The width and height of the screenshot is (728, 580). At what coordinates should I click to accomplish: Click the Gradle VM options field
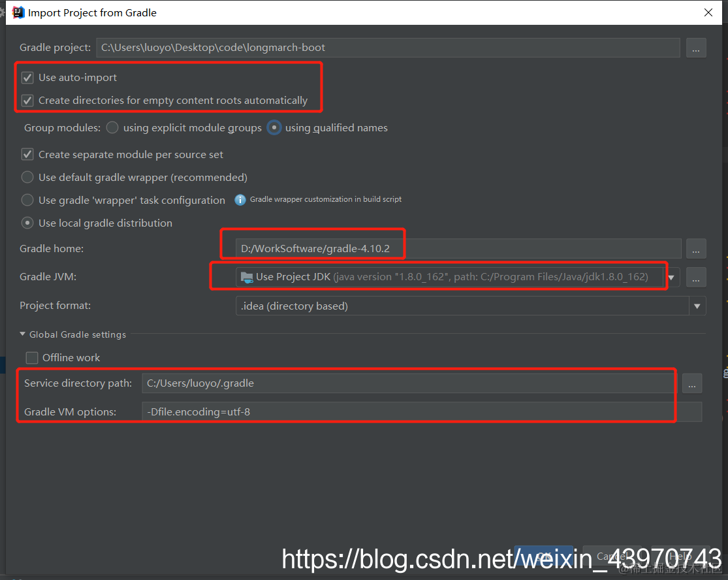tap(422, 412)
